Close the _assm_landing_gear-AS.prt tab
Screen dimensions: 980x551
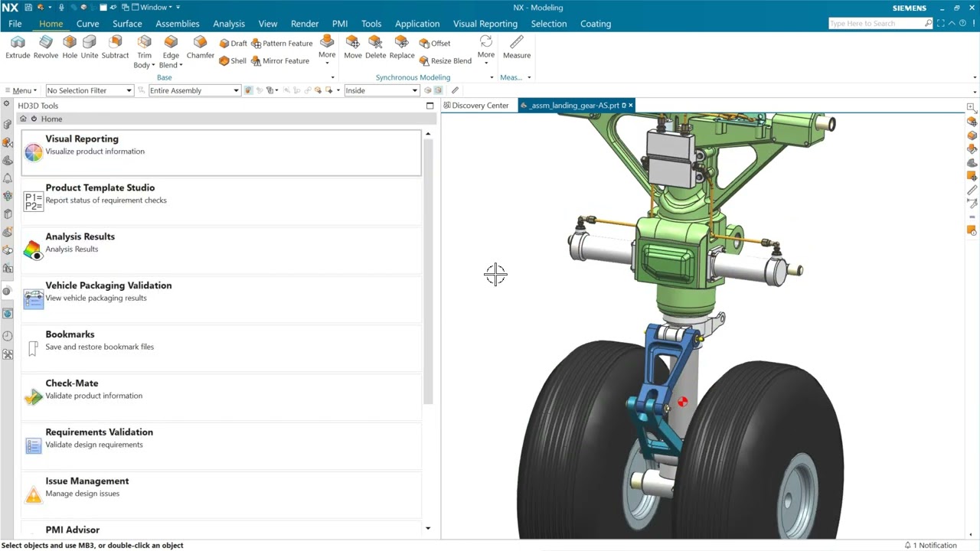point(631,106)
